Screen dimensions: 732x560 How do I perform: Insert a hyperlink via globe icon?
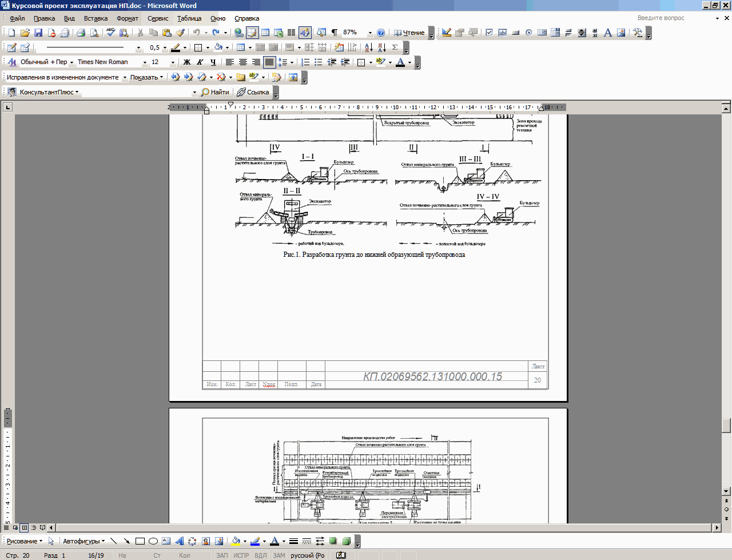pos(239,33)
